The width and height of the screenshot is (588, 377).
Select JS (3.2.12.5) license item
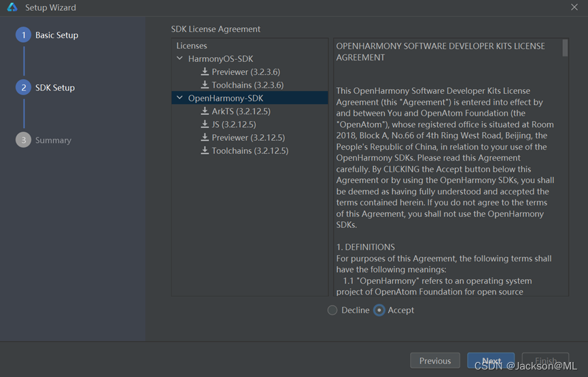234,125
